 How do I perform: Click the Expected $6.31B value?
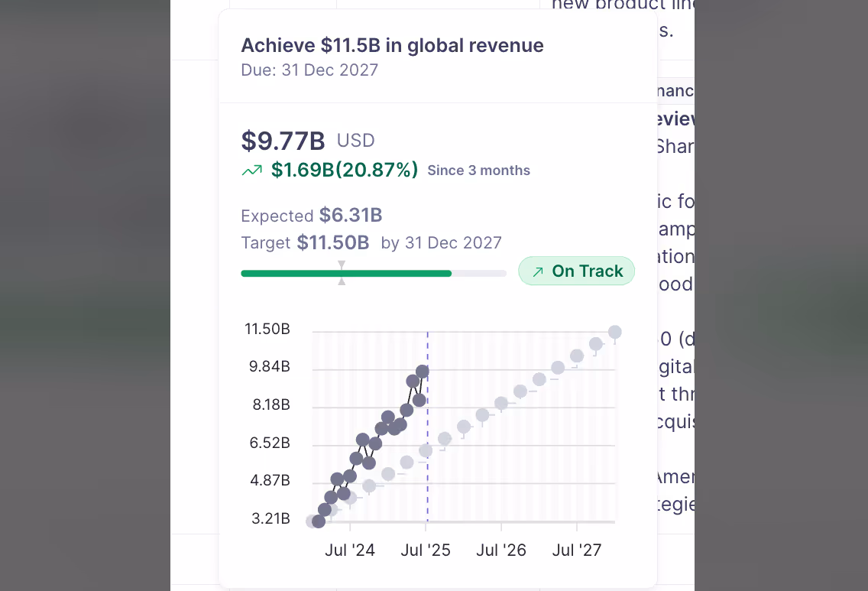pos(311,216)
